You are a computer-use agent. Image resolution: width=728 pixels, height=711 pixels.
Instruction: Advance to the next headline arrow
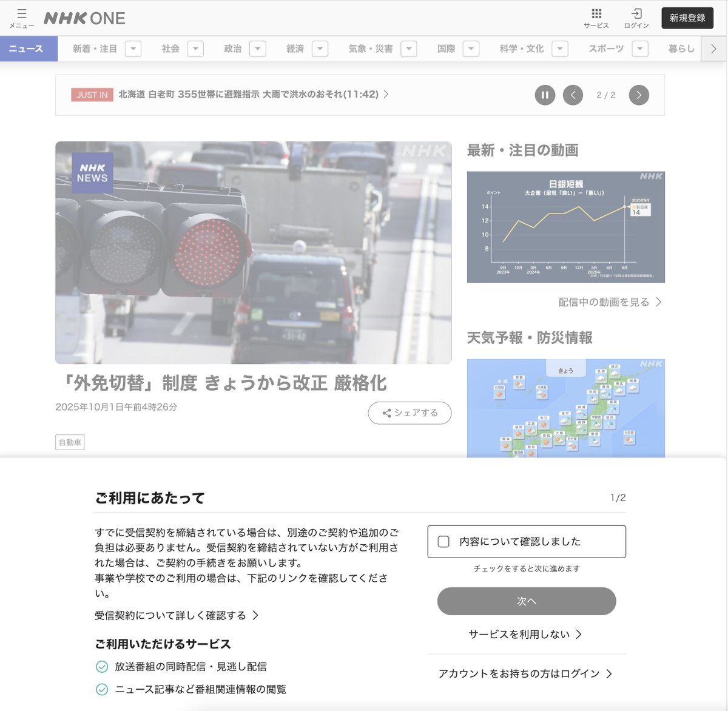tap(638, 95)
